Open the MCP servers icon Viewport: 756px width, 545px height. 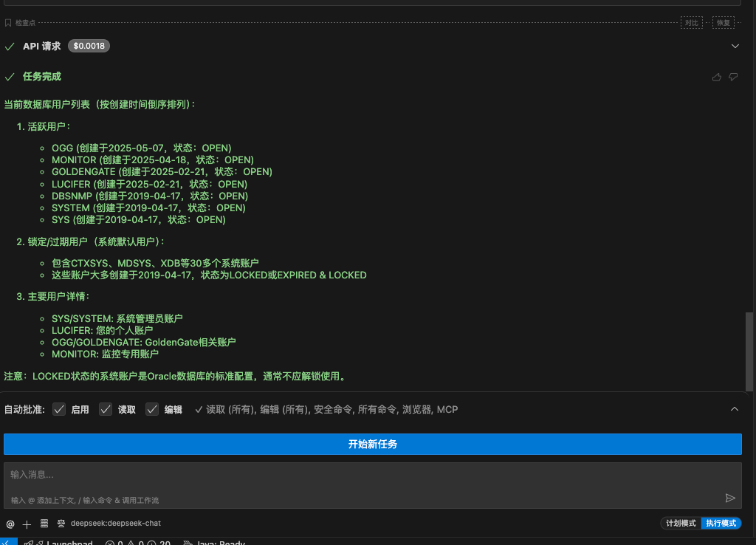click(x=44, y=524)
